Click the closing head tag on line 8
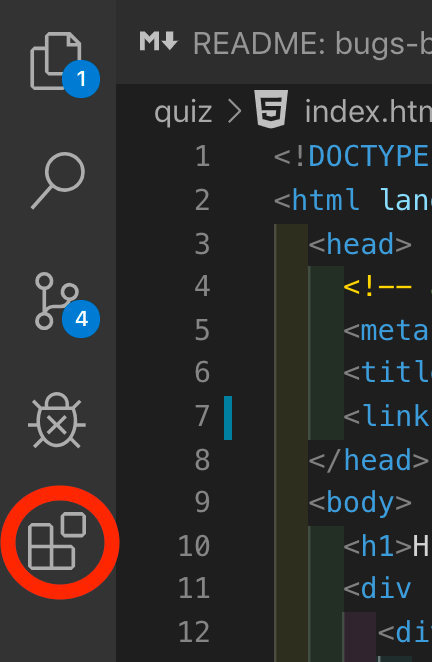The height and width of the screenshot is (662, 432). pos(369,459)
